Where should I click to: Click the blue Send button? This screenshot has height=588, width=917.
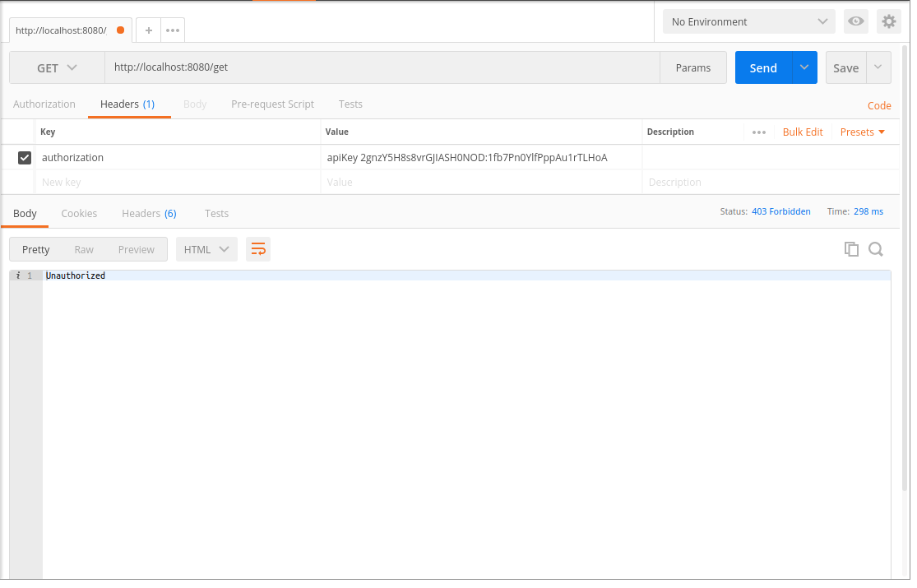click(763, 68)
